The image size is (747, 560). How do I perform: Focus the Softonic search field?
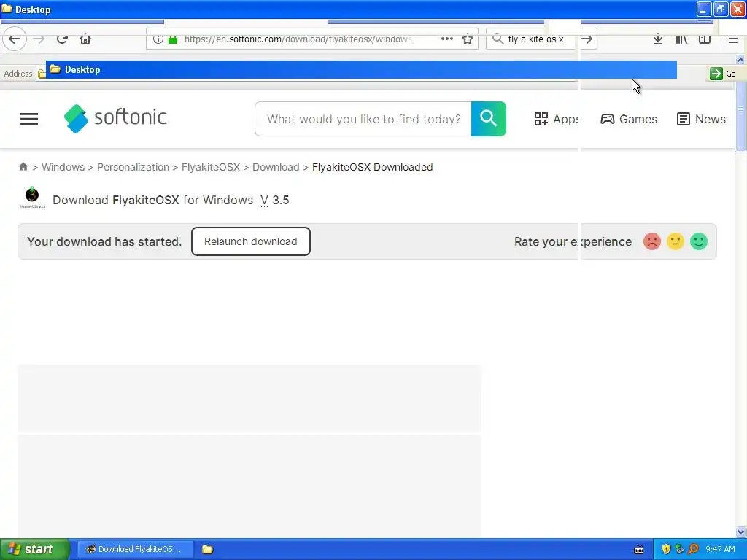(363, 119)
